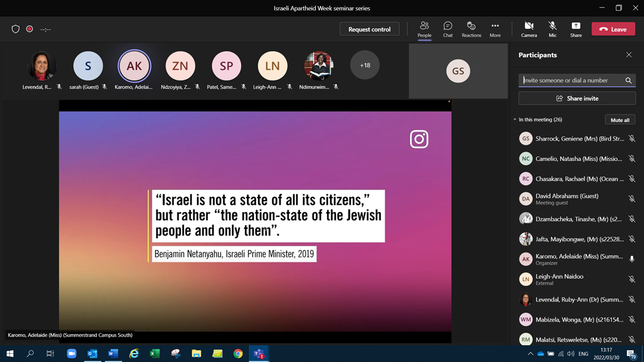Open the Windows Start menu
644x362 pixels.
[10, 353]
